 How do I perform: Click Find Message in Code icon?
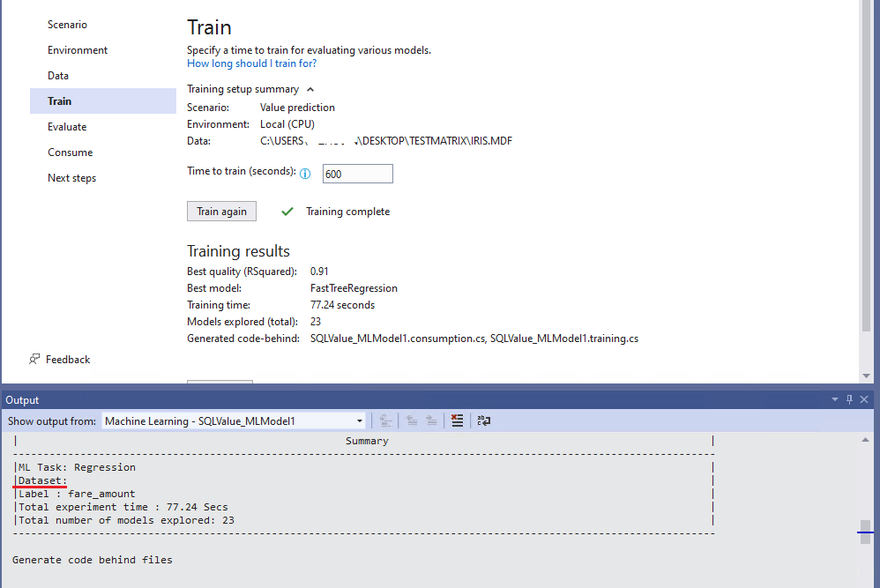(x=385, y=421)
